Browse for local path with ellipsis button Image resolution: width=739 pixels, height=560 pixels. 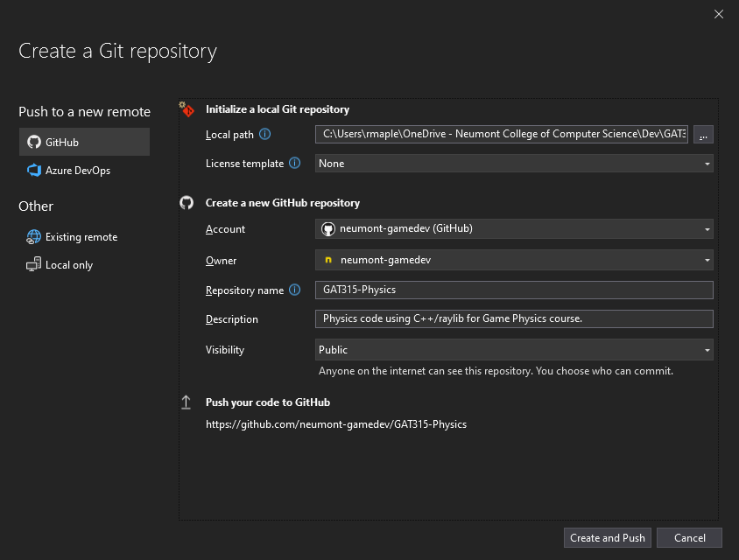click(x=703, y=135)
